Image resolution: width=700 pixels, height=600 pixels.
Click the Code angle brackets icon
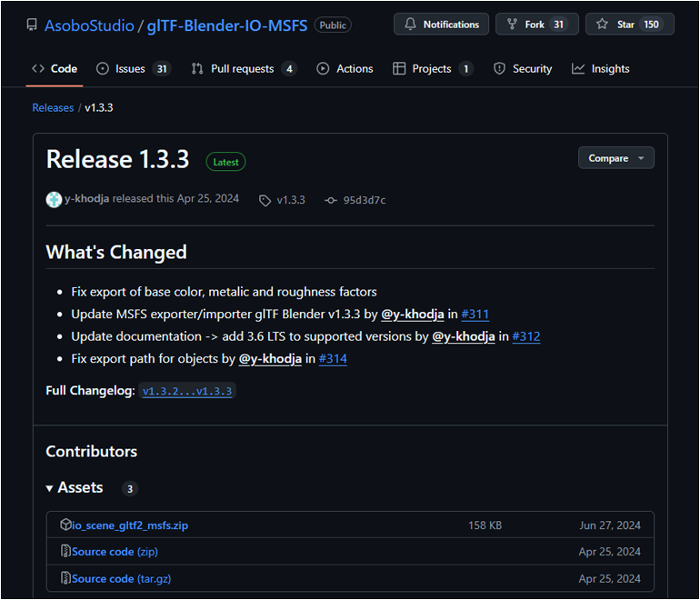(38, 69)
